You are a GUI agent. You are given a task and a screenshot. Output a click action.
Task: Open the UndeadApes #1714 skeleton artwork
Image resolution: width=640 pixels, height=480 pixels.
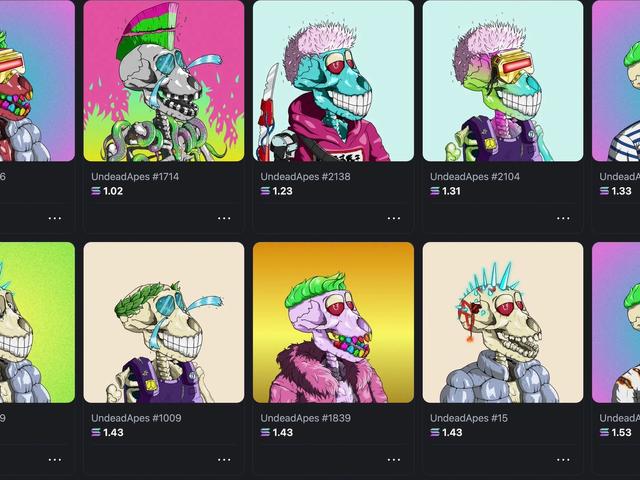(164, 81)
